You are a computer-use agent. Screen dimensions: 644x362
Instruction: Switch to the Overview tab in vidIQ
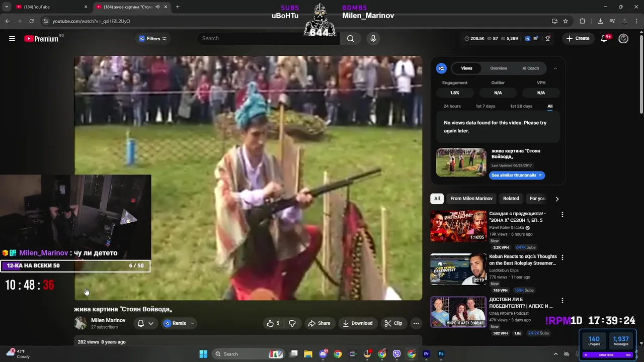[499, 68]
